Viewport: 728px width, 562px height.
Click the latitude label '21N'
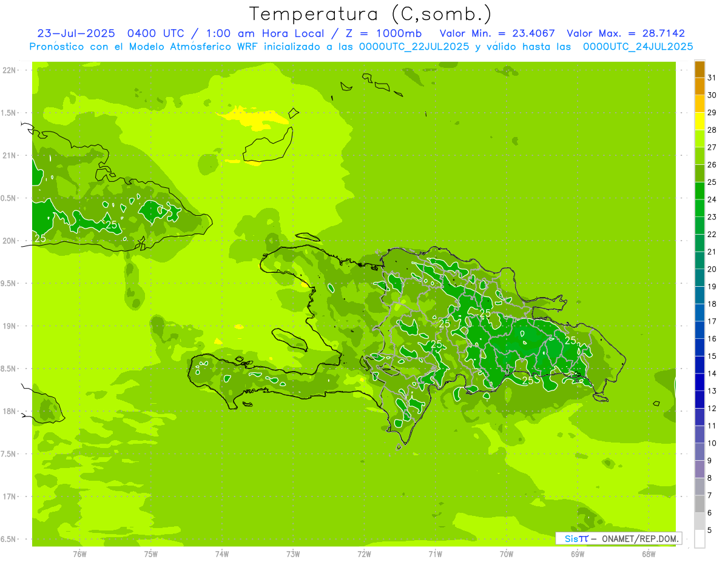(x=9, y=155)
